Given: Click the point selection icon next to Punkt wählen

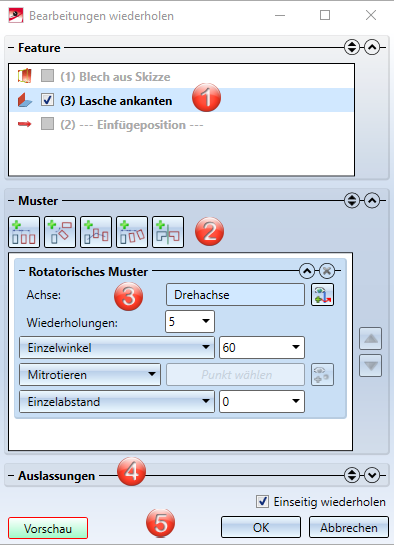Looking at the screenshot, I should [322, 375].
